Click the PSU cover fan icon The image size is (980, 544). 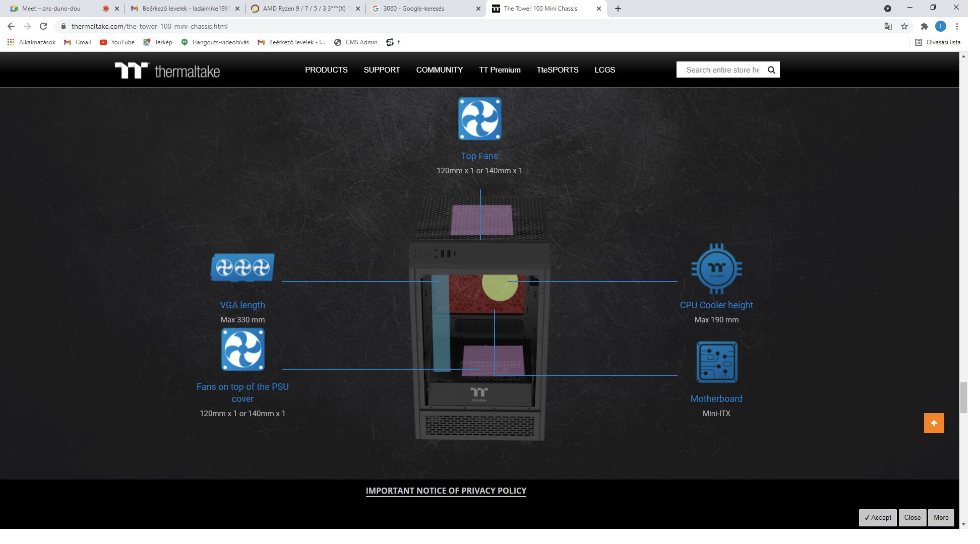[242, 350]
